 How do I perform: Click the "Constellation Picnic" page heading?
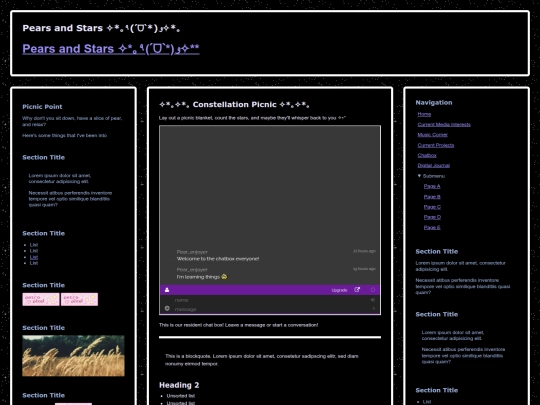235,105
